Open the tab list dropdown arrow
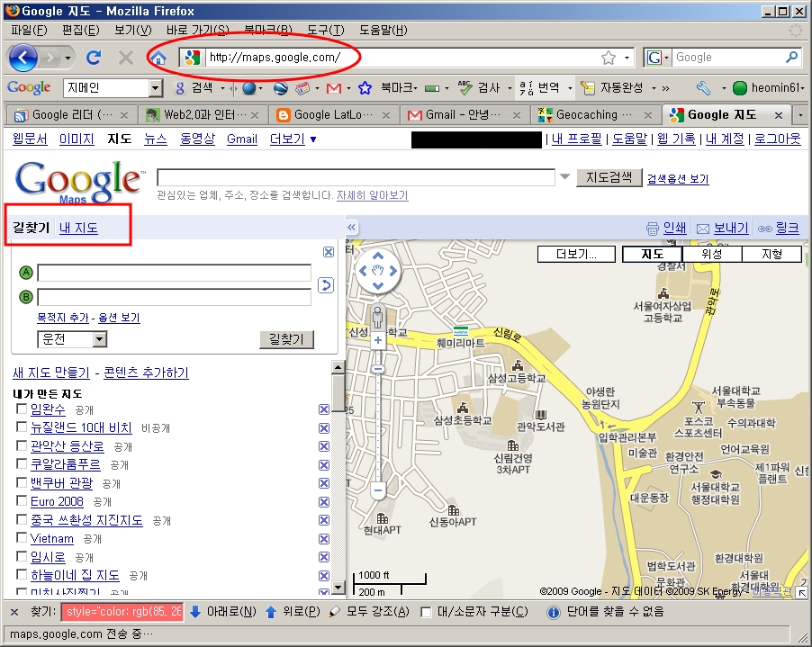The height and width of the screenshot is (647, 812). [x=800, y=115]
